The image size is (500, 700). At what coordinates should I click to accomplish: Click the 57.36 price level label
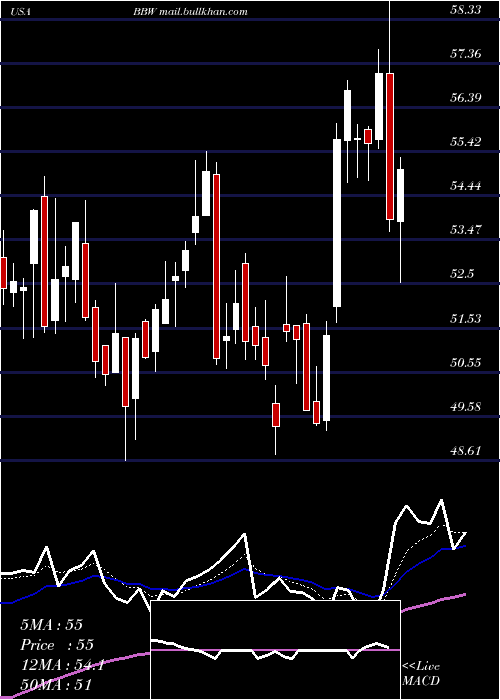point(466,54)
